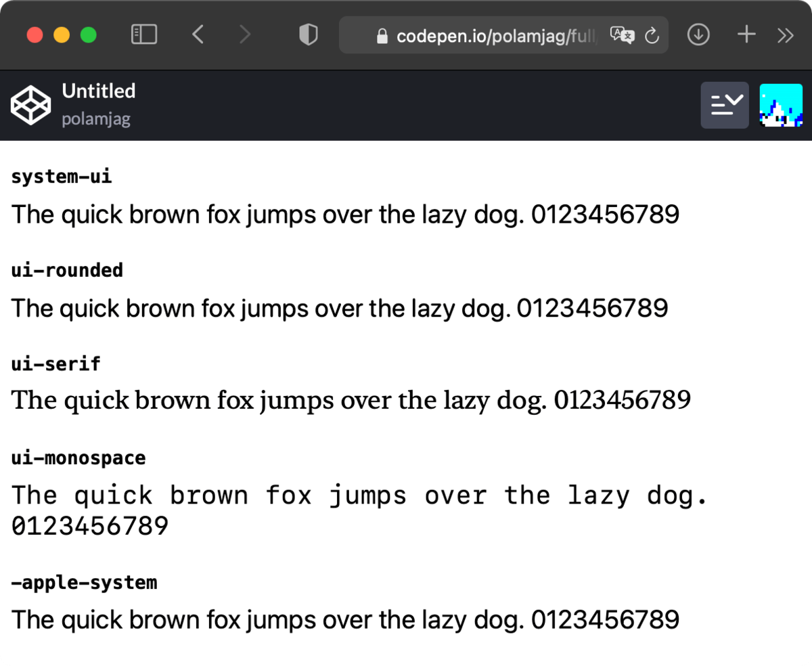Click the ui-monospace heading
Viewport: 812px width, 666px height.
(78, 458)
